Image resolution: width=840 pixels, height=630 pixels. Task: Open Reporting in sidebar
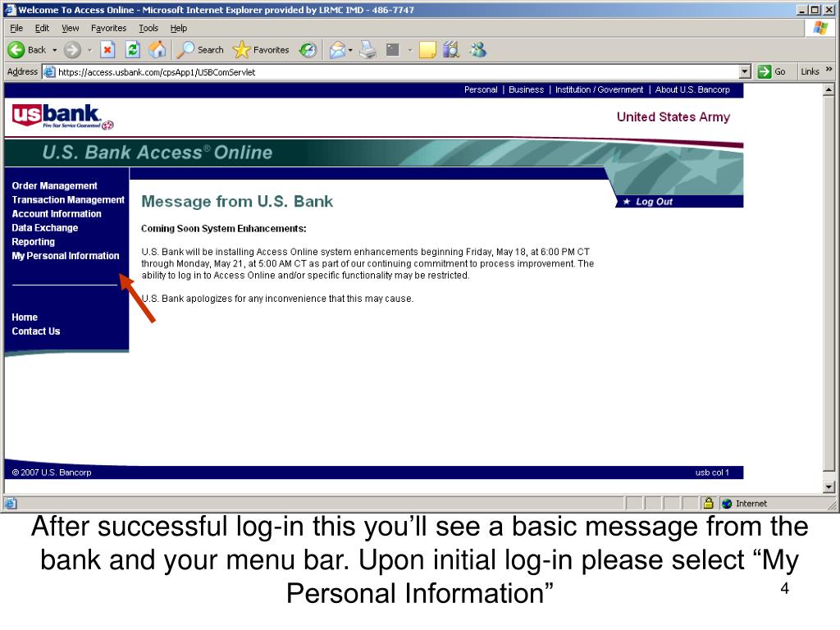click(x=33, y=242)
